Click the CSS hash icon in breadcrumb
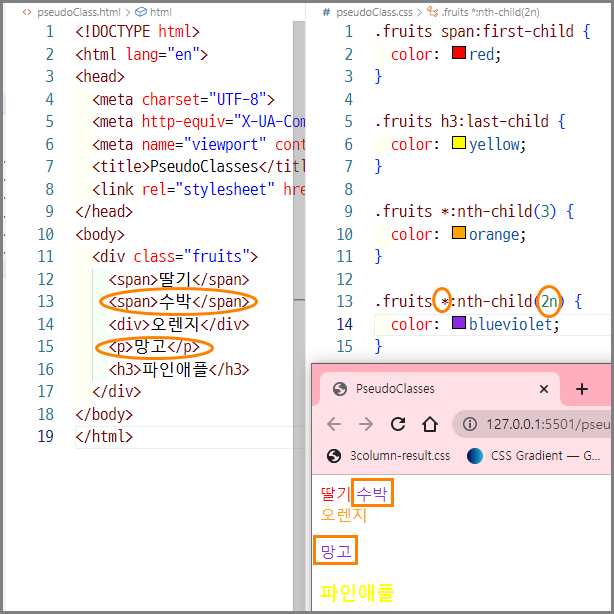Screen dimensions: 614x614 [x=326, y=12]
